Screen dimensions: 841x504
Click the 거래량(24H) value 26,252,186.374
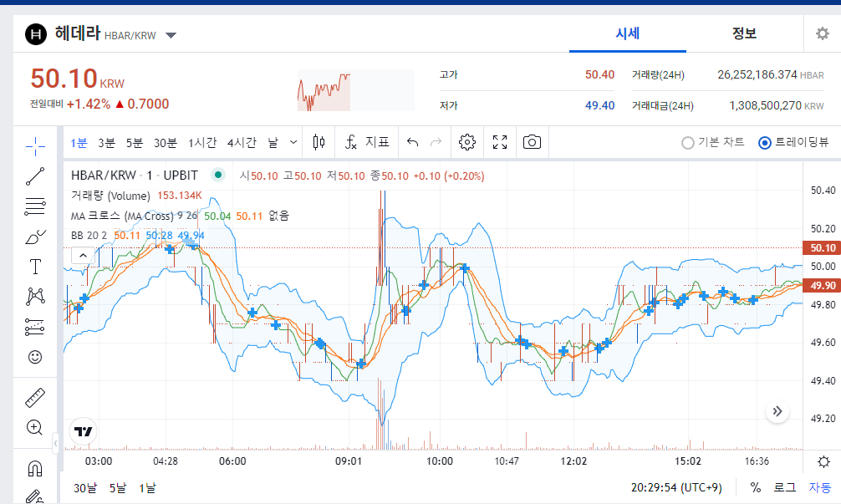click(x=757, y=74)
